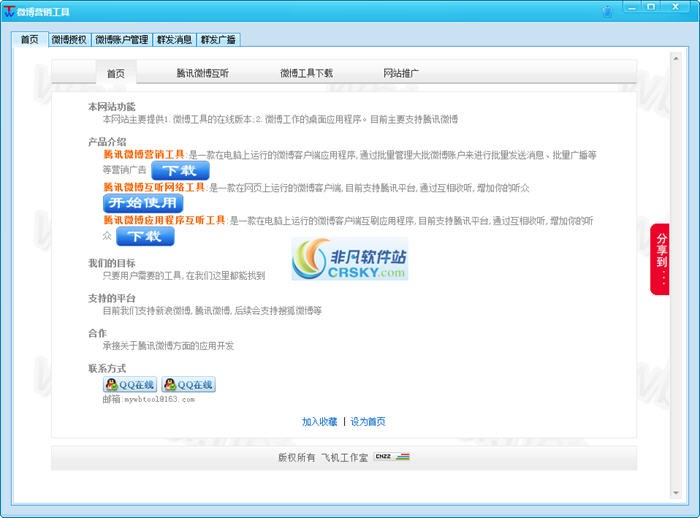Open the red 分享到 share sidebar

coord(660,259)
